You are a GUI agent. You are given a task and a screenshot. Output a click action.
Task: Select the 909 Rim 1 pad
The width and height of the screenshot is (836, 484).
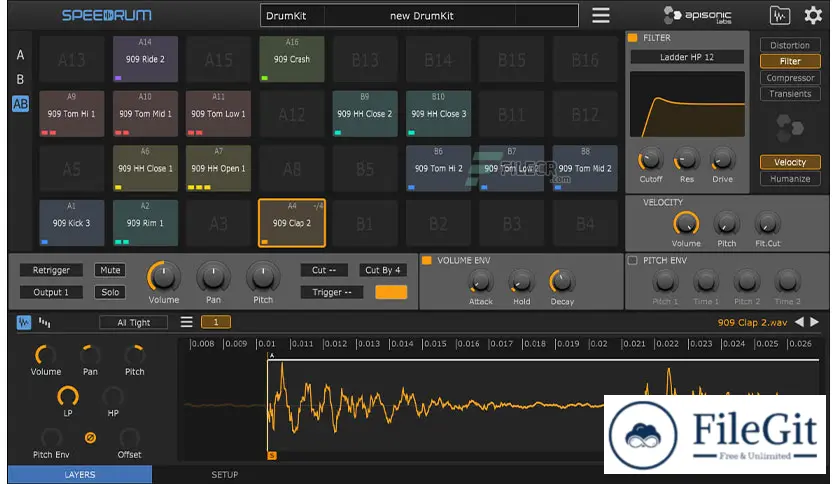pos(145,223)
